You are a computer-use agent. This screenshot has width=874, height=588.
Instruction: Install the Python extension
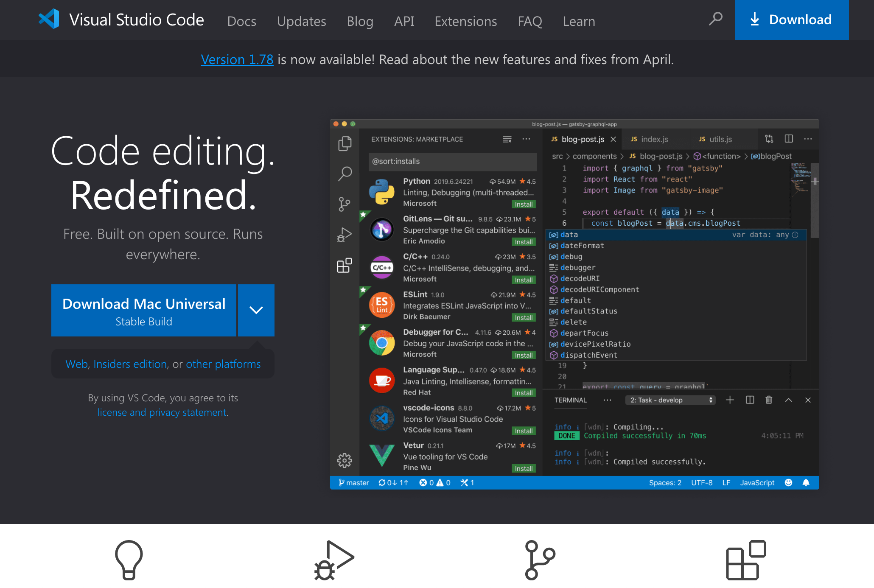click(524, 204)
